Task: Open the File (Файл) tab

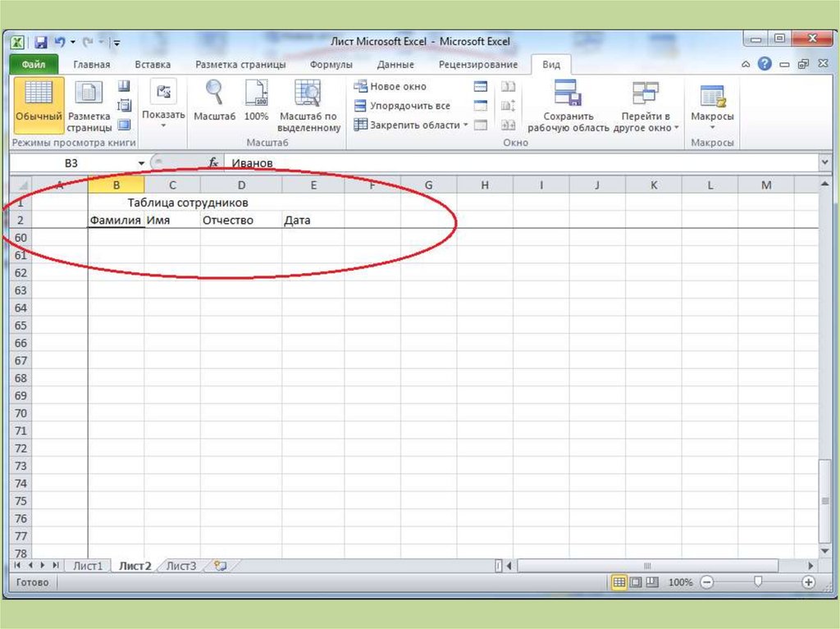Action: tap(33, 64)
